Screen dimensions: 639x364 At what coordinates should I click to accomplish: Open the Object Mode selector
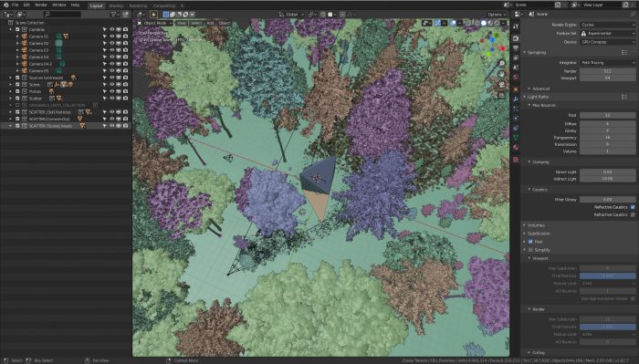pyautogui.click(x=155, y=23)
